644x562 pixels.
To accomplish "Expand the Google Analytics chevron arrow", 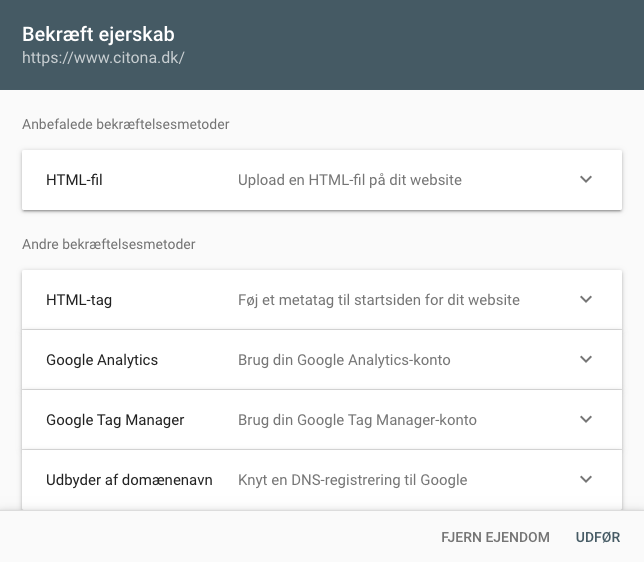I will tap(586, 359).
